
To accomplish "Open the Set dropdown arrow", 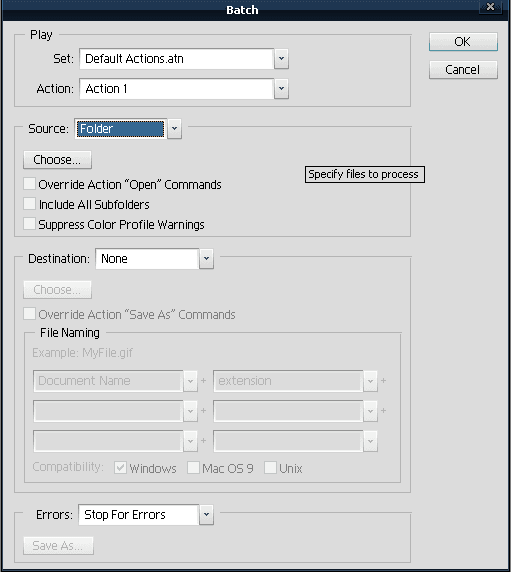I will coord(281,59).
